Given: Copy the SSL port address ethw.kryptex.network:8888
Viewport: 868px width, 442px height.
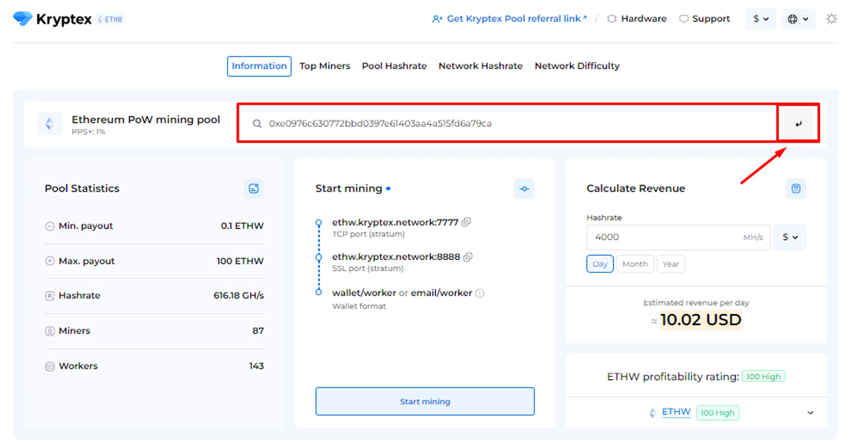Looking at the screenshot, I should click(467, 257).
